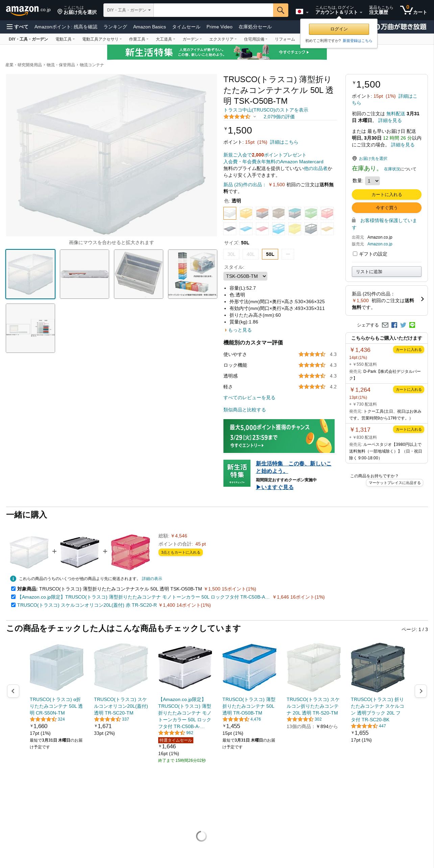Open the 電動工具 category tab
Screen dimensions: 434x868
coord(65,39)
